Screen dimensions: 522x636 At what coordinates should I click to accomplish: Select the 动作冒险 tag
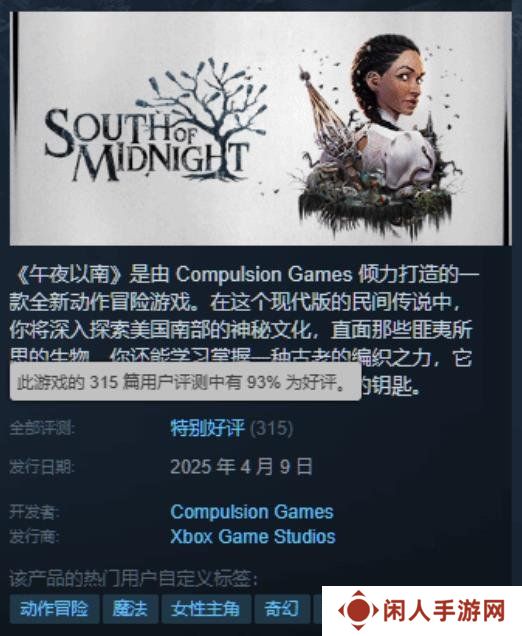(x=54, y=609)
